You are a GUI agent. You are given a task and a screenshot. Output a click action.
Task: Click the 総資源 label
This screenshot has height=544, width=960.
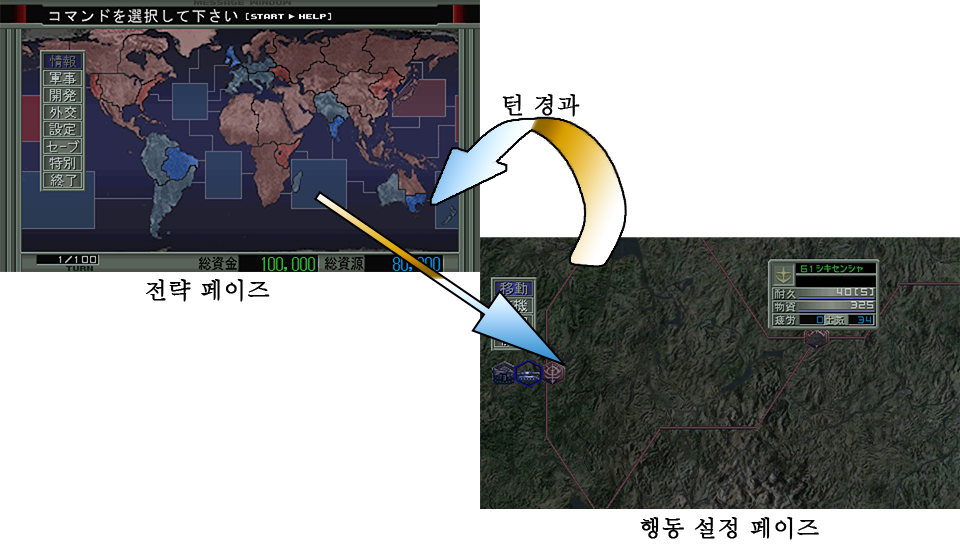click(x=343, y=264)
